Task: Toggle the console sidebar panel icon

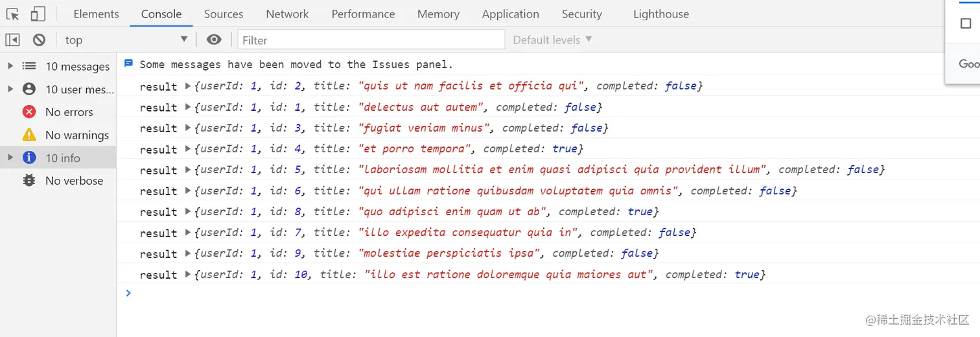Action: click(12, 40)
